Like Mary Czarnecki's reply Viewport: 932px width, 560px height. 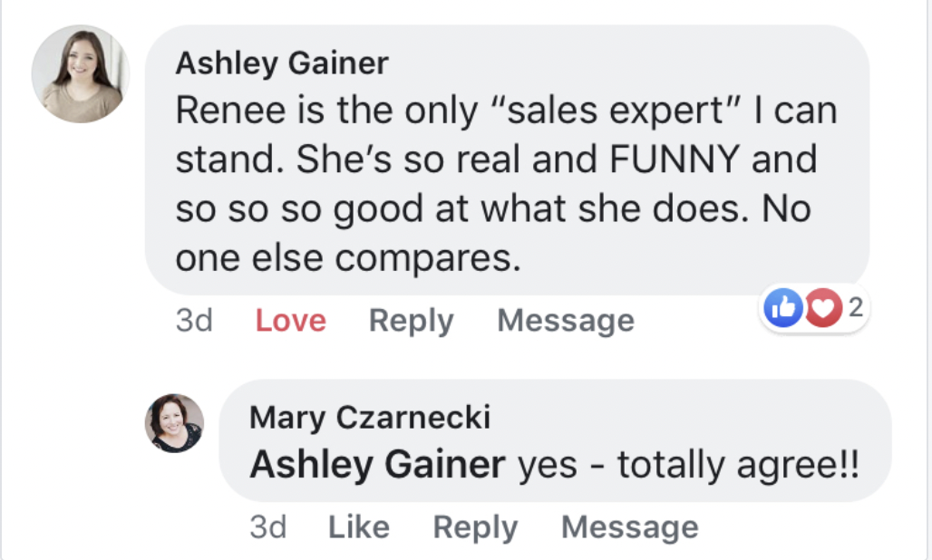click(359, 527)
